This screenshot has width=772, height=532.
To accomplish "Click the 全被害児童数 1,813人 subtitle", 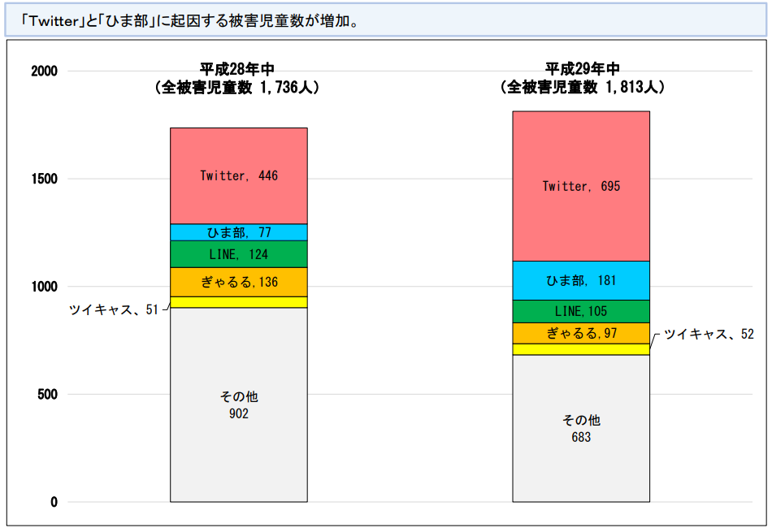I will [583, 87].
